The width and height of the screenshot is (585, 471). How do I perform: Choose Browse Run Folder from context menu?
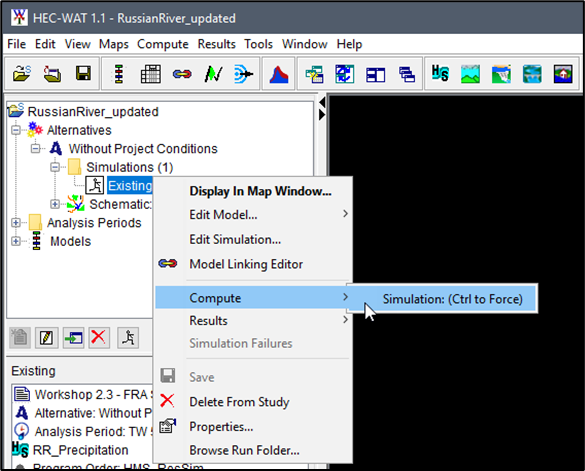click(253, 450)
